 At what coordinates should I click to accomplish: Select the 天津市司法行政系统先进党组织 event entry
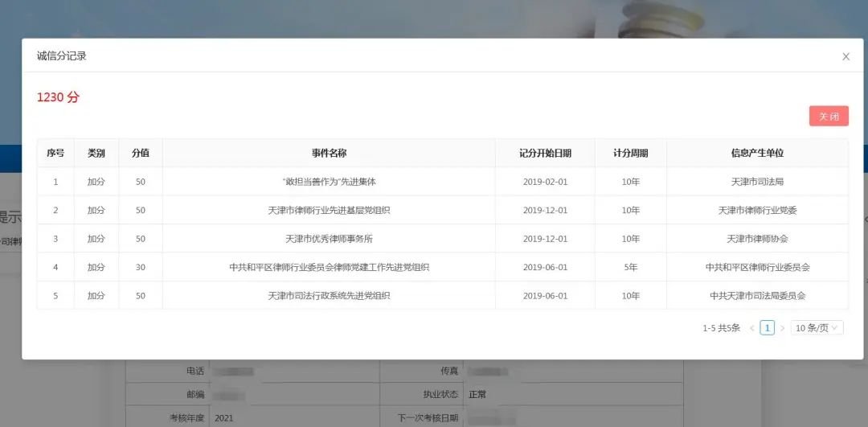(329, 296)
